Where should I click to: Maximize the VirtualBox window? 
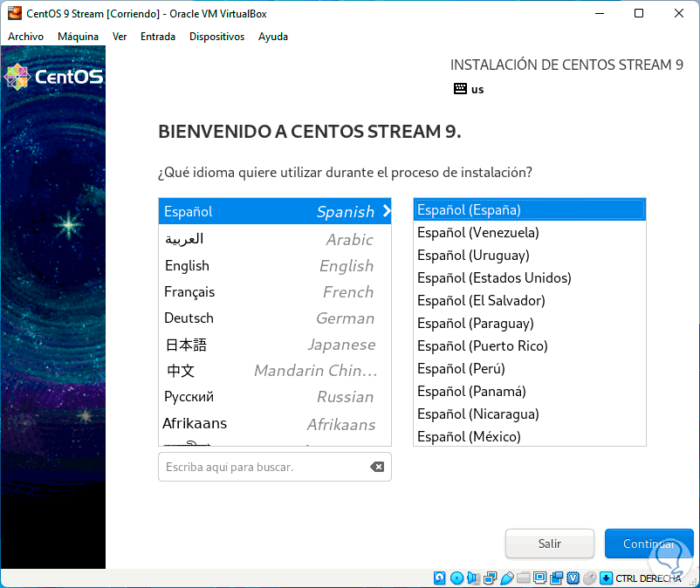click(639, 13)
